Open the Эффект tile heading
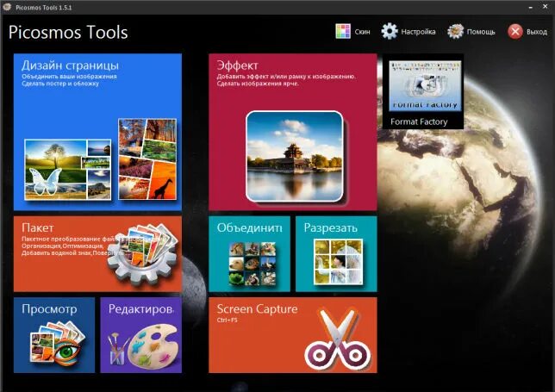This screenshot has height=392, width=555. [x=238, y=65]
